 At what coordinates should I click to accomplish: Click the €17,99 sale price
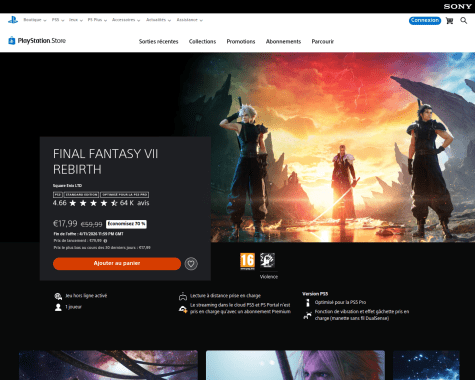[x=65, y=224]
